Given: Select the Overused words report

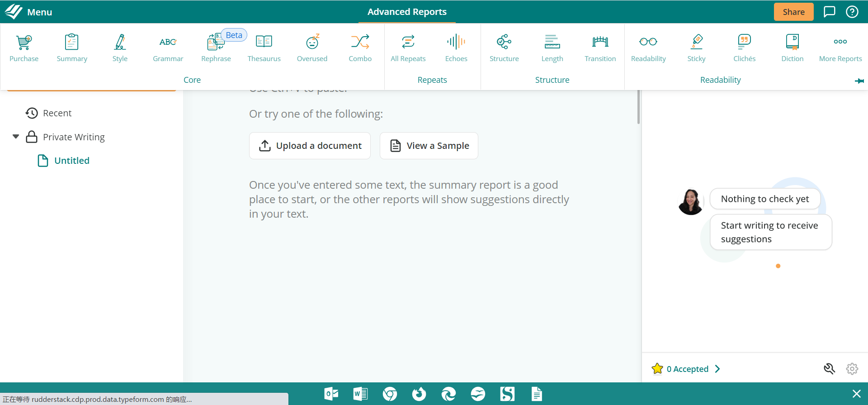Looking at the screenshot, I should pyautogui.click(x=312, y=48).
